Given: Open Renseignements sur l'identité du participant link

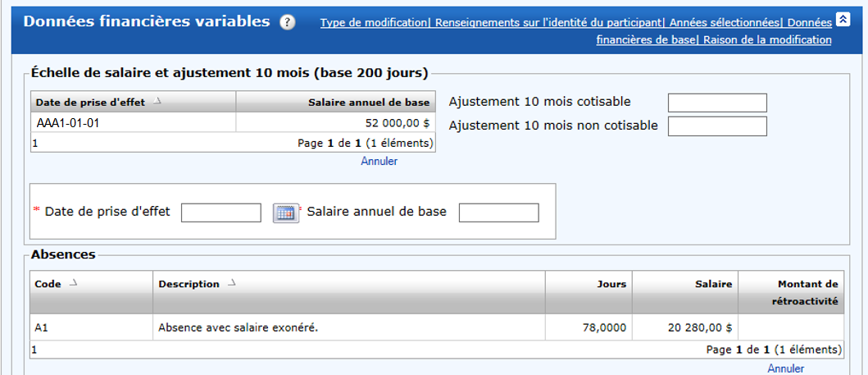Looking at the screenshot, I should (x=548, y=23).
